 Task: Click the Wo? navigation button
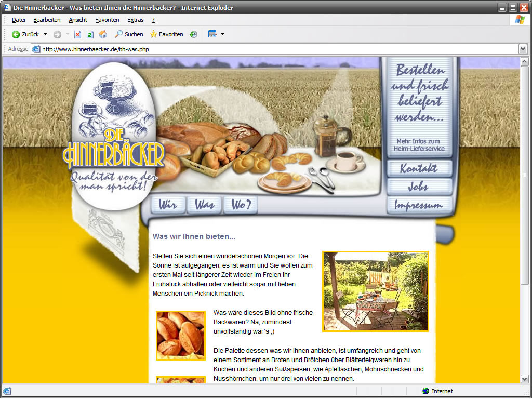241,205
